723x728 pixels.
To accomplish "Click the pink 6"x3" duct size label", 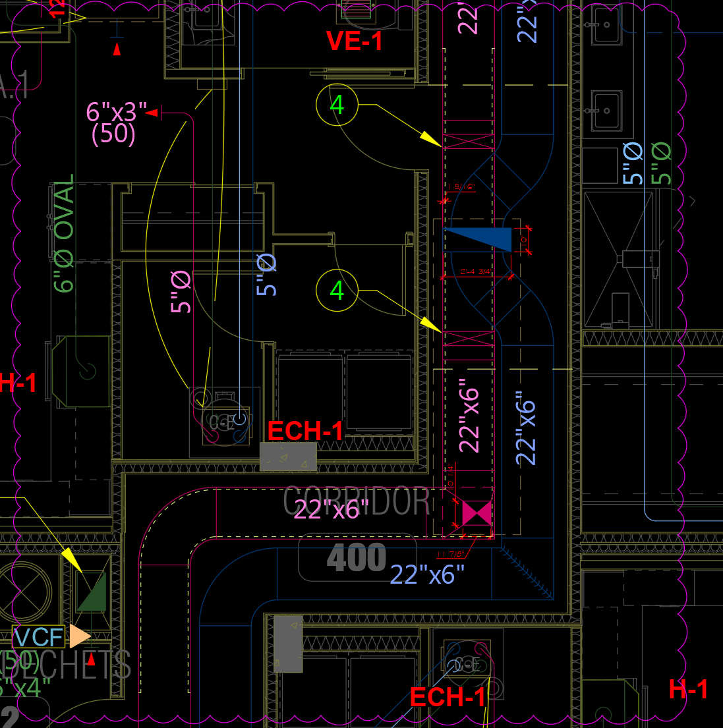I will point(116,112).
